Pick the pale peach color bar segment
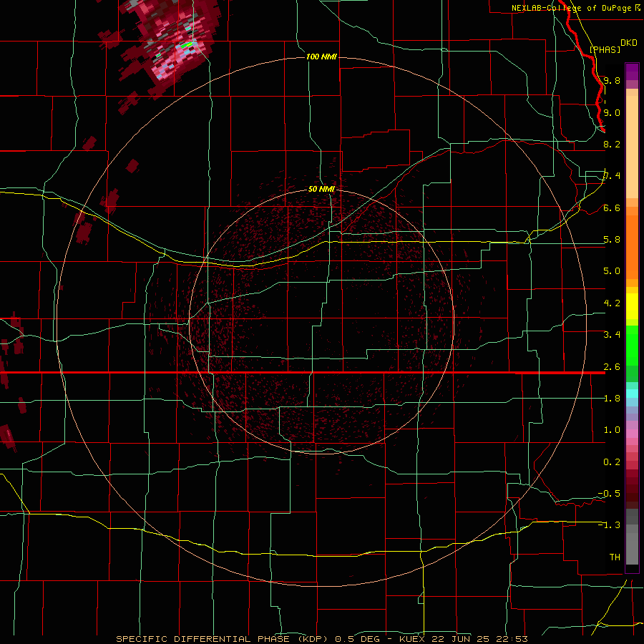 click(x=632, y=148)
